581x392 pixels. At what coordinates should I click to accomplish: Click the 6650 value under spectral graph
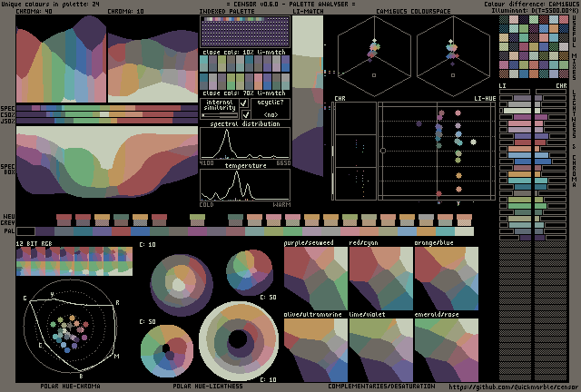pyautogui.click(x=283, y=163)
